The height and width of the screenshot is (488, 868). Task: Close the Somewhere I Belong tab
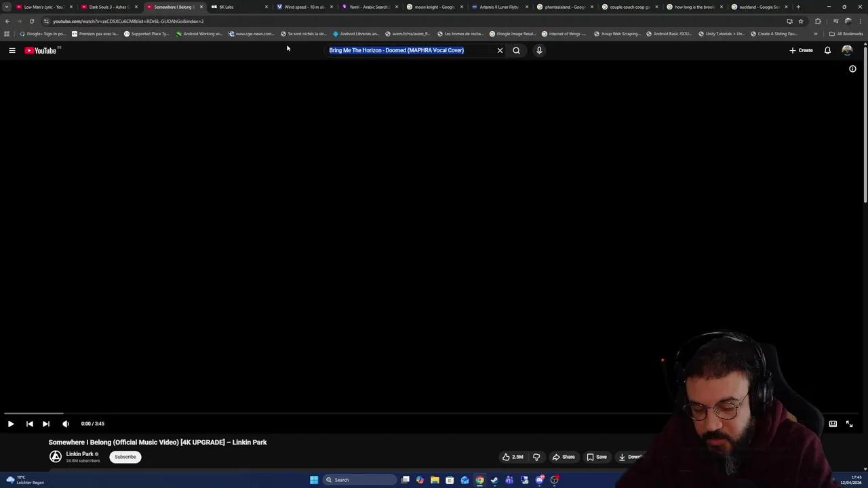[201, 7]
